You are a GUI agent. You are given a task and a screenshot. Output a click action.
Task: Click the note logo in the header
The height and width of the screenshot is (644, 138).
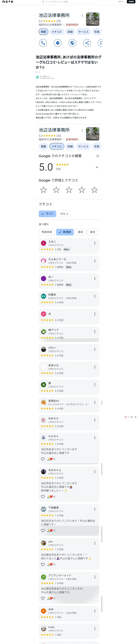(8, 2)
